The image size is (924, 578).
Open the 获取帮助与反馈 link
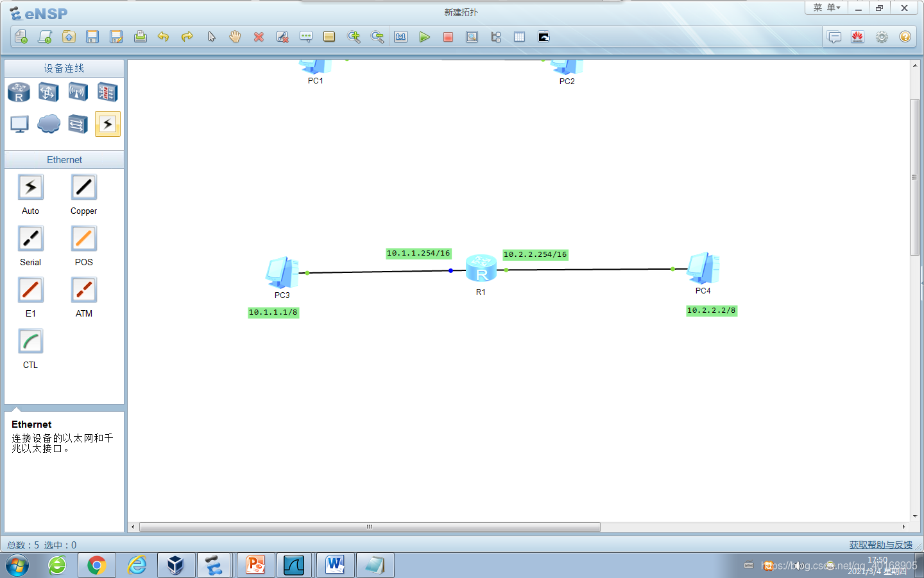coord(880,545)
